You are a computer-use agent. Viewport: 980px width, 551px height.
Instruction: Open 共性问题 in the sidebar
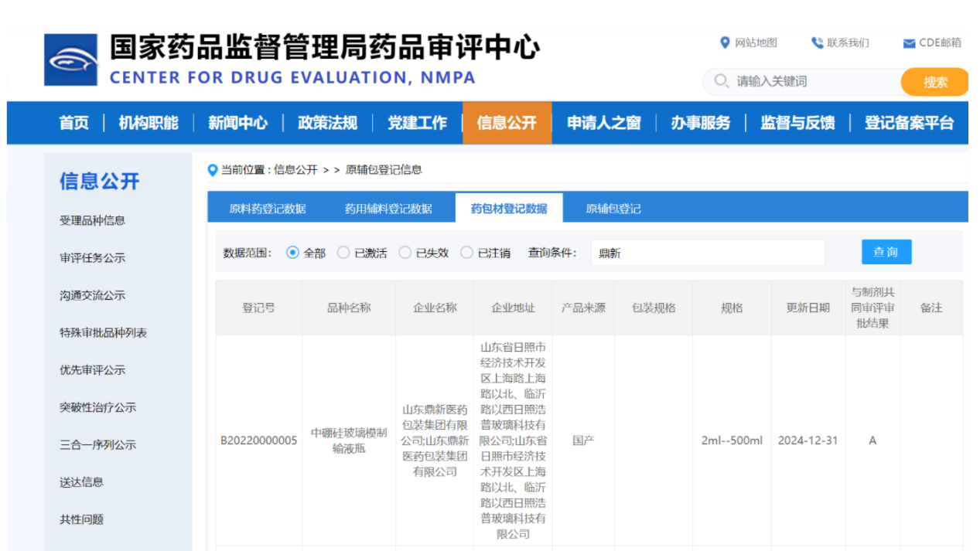click(82, 519)
